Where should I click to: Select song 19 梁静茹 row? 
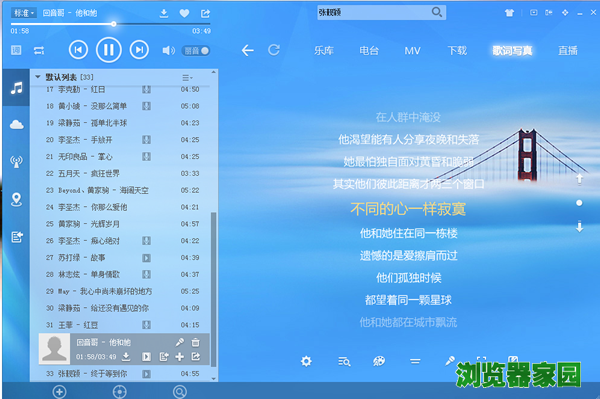point(120,123)
